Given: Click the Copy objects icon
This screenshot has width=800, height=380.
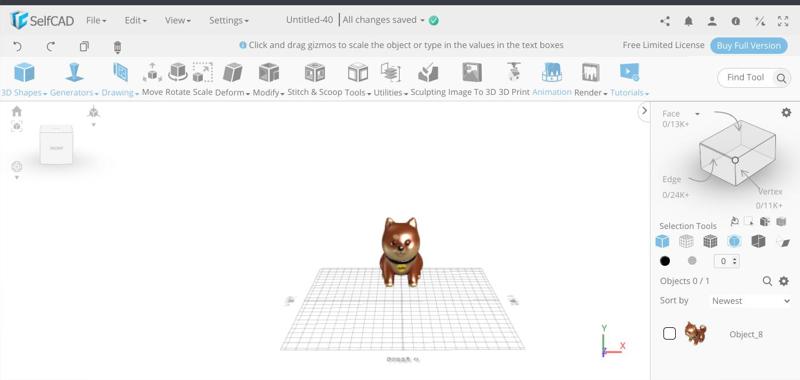Looking at the screenshot, I should (84, 47).
